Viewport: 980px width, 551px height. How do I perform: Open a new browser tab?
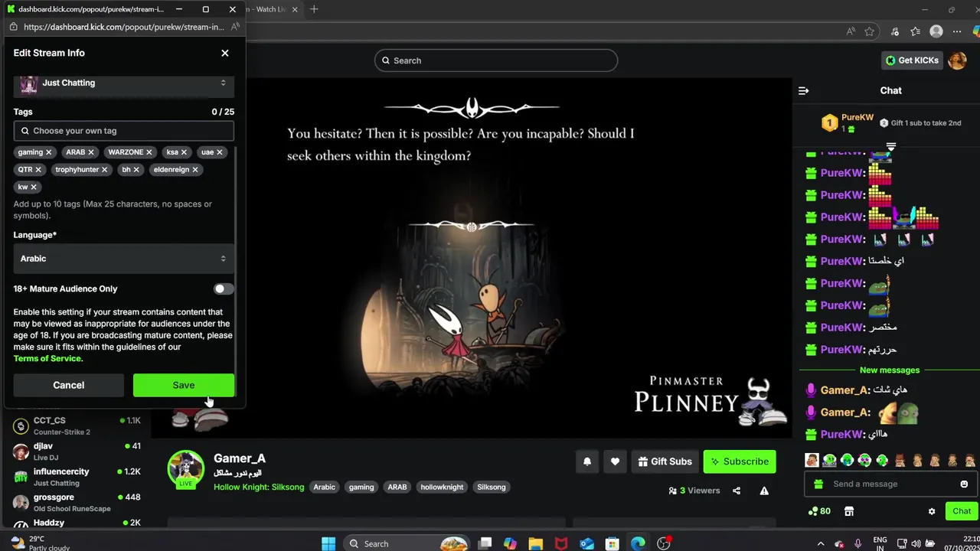coord(314,9)
